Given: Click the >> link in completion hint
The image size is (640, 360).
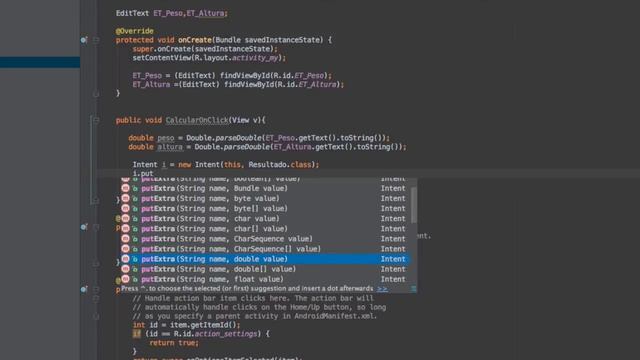Looking at the screenshot, I should tap(382, 289).
